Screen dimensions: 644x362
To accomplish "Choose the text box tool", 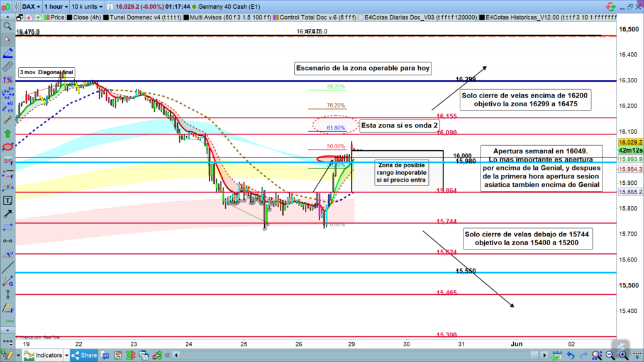I will (x=8, y=200).
